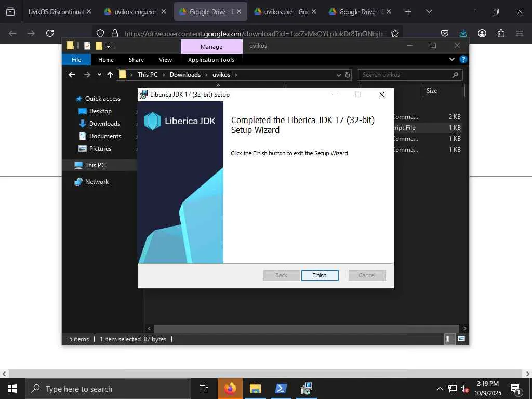Open a new Firefox tab
This screenshot has height=399, width=532.
coord(408,11)
